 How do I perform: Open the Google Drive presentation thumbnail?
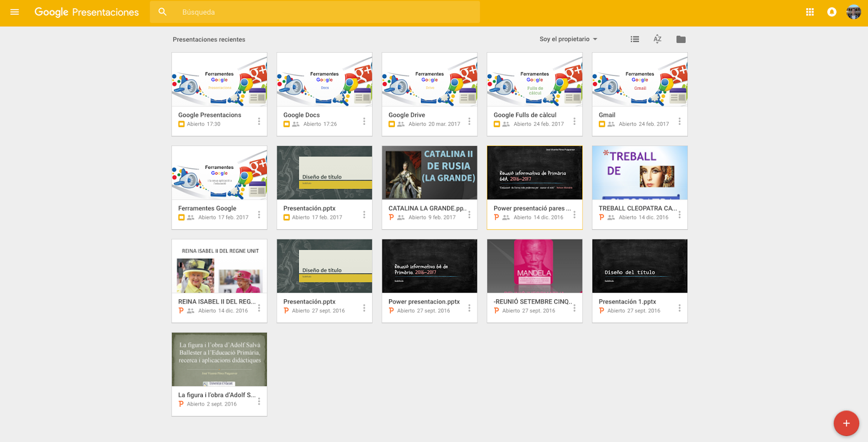pyautogui.click(x=430, y=79)
